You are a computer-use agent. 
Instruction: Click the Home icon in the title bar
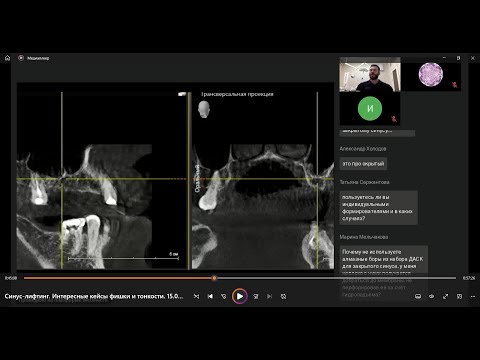tap(7, 58)
